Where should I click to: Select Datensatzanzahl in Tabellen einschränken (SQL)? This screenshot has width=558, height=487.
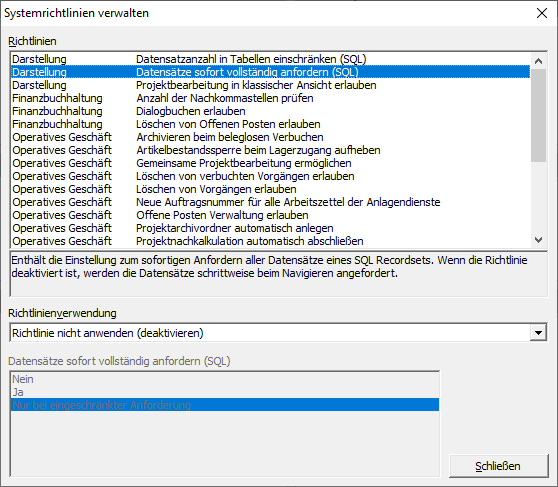point(270,59)
